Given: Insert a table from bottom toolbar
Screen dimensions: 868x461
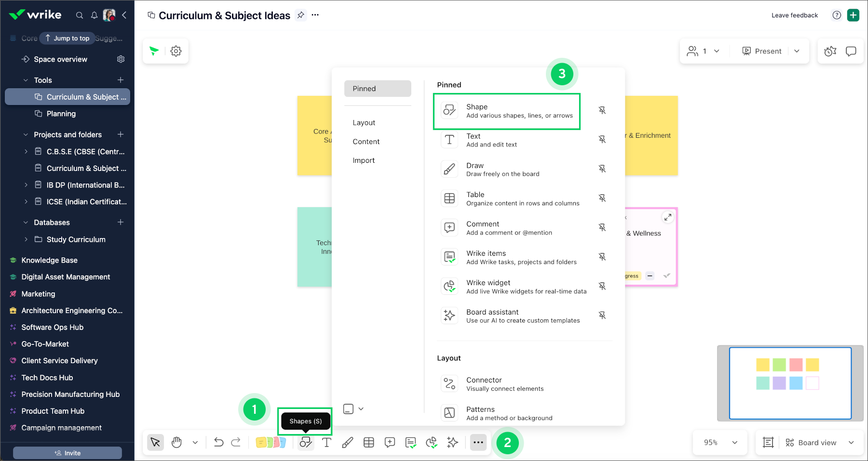Looking at the screenshot, I should pyautogui.click(x=369, y=442).
